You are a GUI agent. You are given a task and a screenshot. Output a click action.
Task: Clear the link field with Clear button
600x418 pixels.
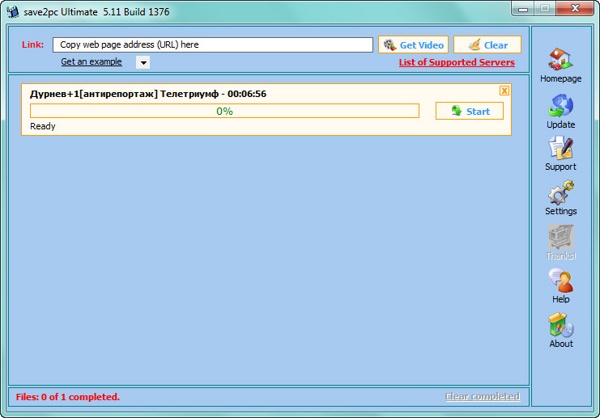487,45
